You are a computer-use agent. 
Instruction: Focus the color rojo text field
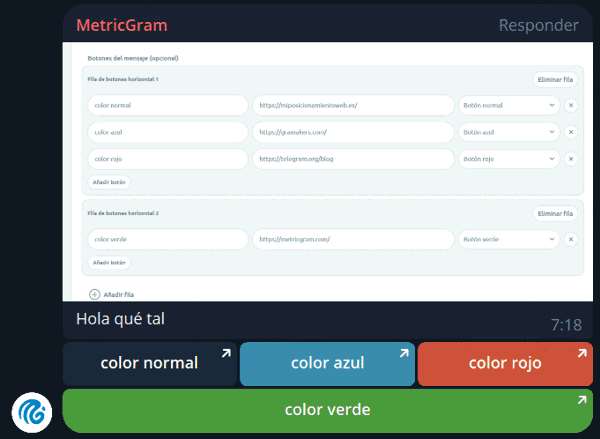coord(168,159)
